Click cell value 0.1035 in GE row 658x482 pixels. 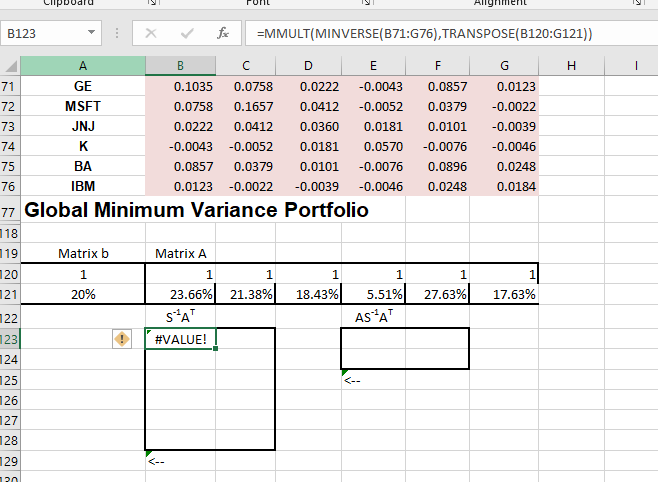[x=180, y=86]
